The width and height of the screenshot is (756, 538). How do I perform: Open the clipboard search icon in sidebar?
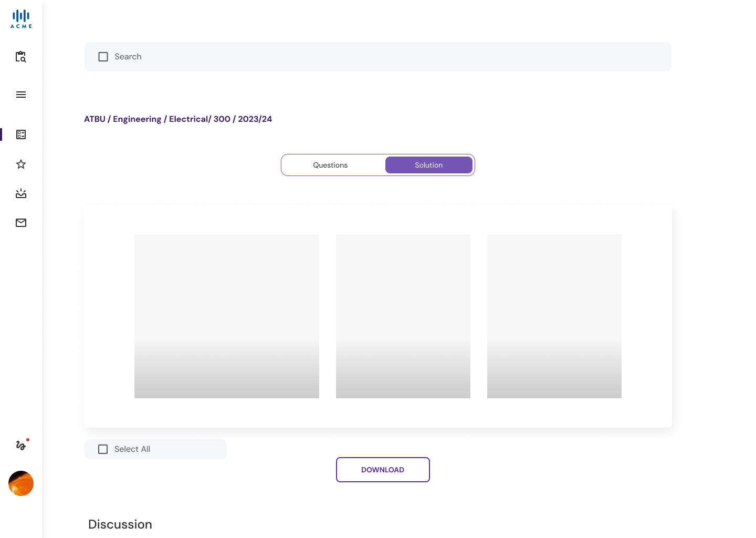21,57
